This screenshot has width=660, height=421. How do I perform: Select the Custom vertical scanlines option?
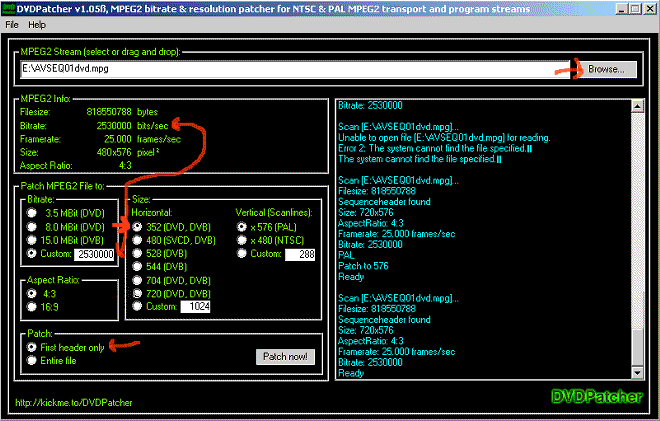pos(242,253)
